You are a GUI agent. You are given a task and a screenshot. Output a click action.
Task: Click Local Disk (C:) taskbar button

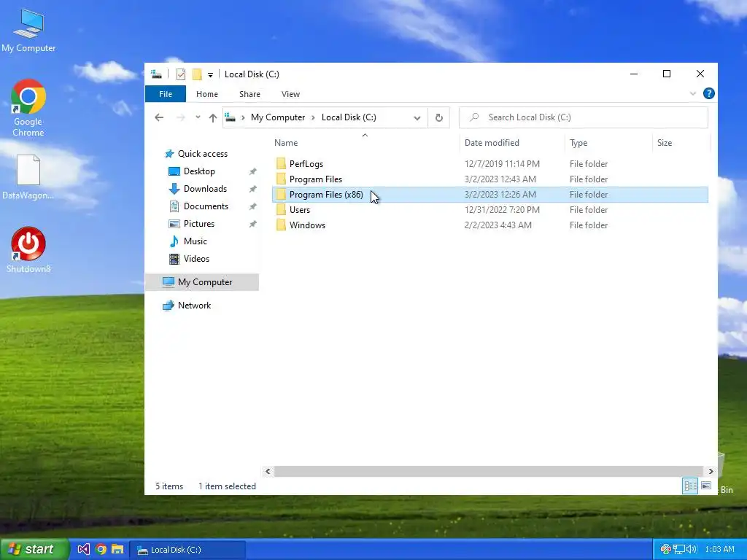click(187, 550)
